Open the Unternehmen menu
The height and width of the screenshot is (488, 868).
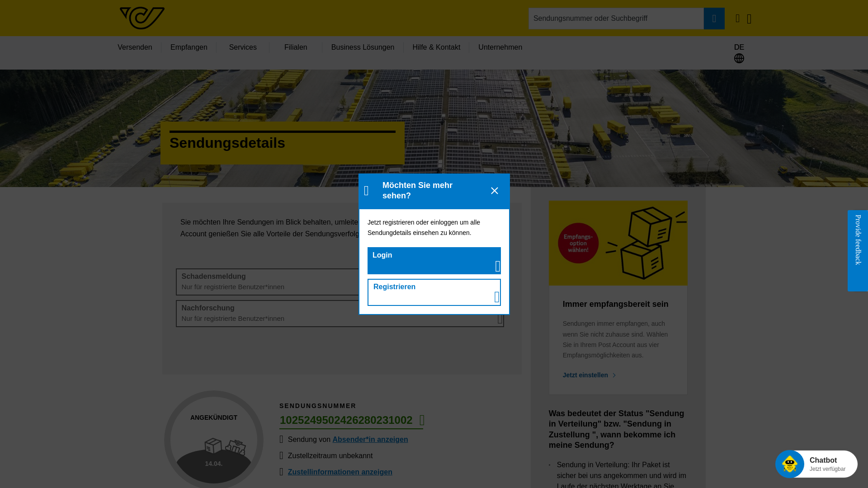click(x=500, y=47)
